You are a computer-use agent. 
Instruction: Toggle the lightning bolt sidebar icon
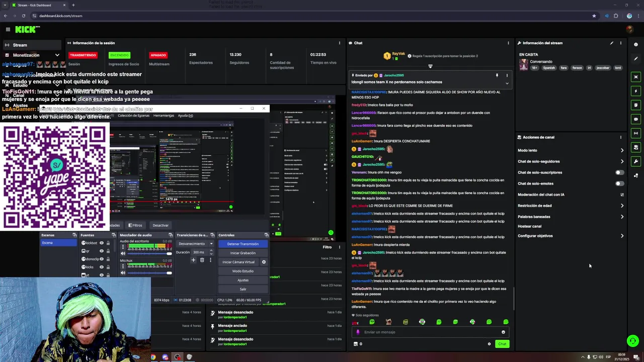pyautogui.click(x=636, y=91)
